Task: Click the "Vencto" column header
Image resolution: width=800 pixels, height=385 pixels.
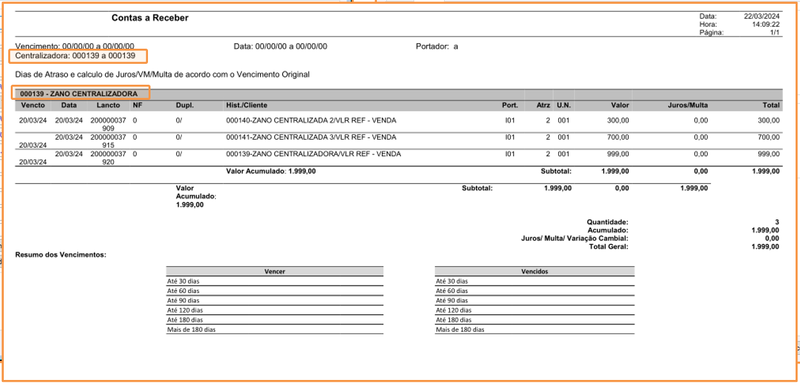Action: point(33,106)
